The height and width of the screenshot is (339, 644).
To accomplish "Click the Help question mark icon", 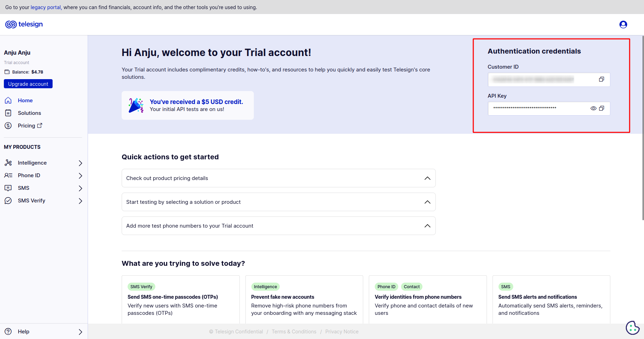I will point(8,332).
